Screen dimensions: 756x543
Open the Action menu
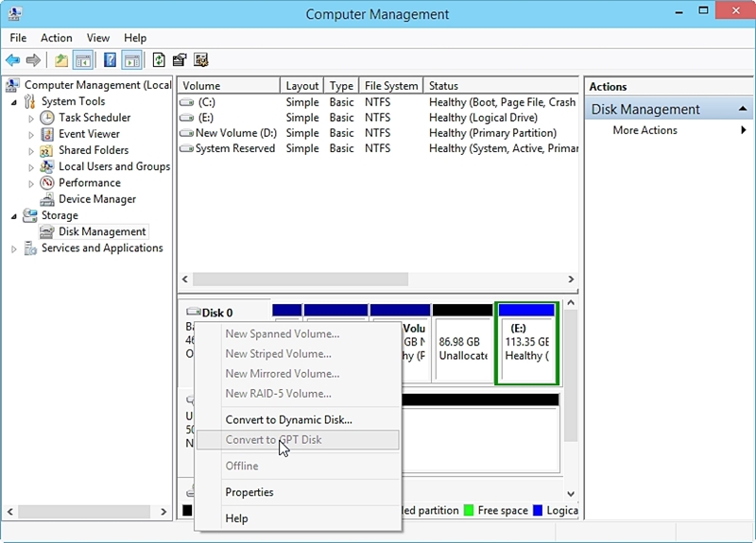click(56, 38)
